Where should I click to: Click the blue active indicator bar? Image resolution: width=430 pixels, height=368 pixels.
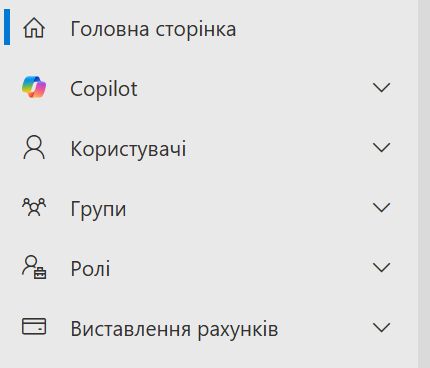point(7,27)
